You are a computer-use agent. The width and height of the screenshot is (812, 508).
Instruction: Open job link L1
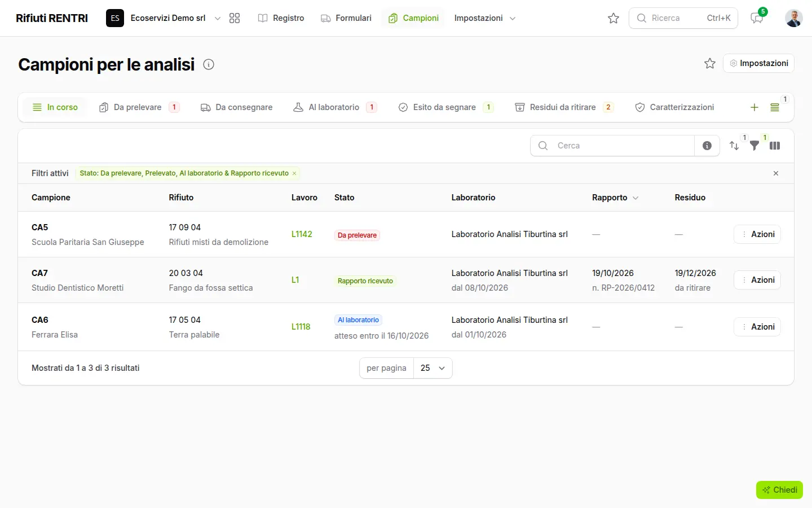click(295, 280)
